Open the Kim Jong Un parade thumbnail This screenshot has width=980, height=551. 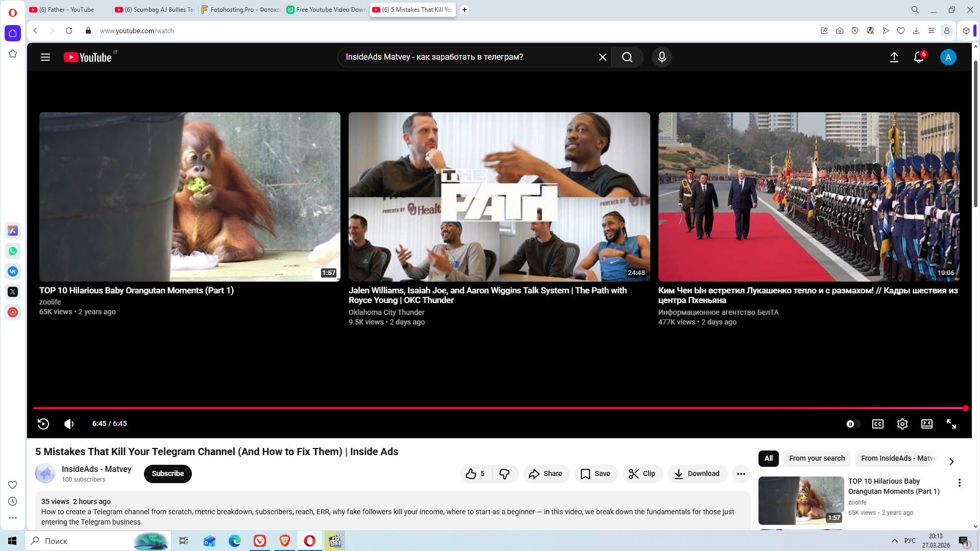pyautogui.click(x=808, y=197)
